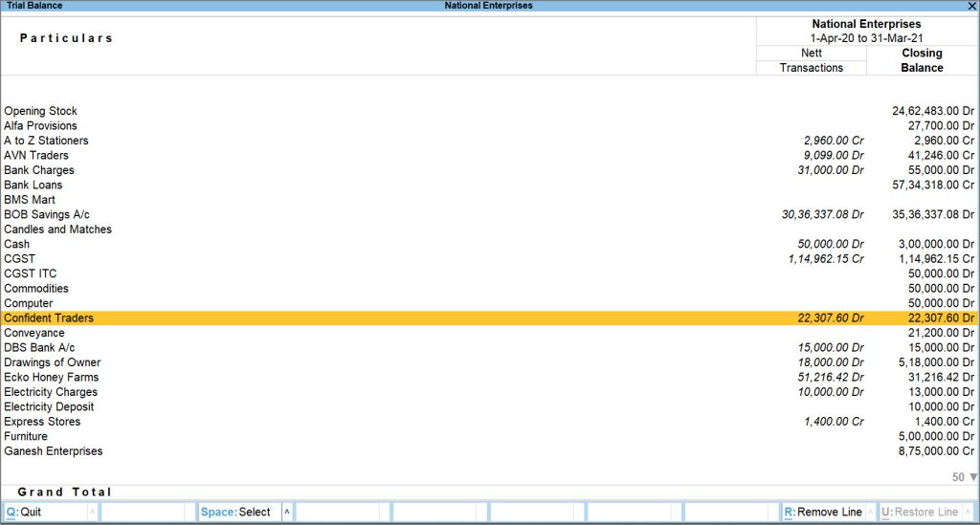
Task: Expand the caret next to Space: Select
Action: pyautogui.click(x=287, y=513)
